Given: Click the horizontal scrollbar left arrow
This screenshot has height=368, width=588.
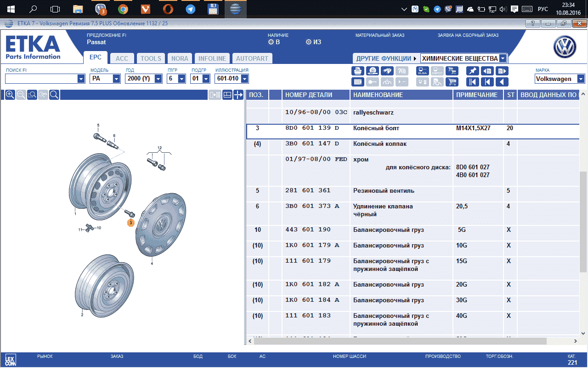Looking at the screenshot, I should (x=250, y=341).
